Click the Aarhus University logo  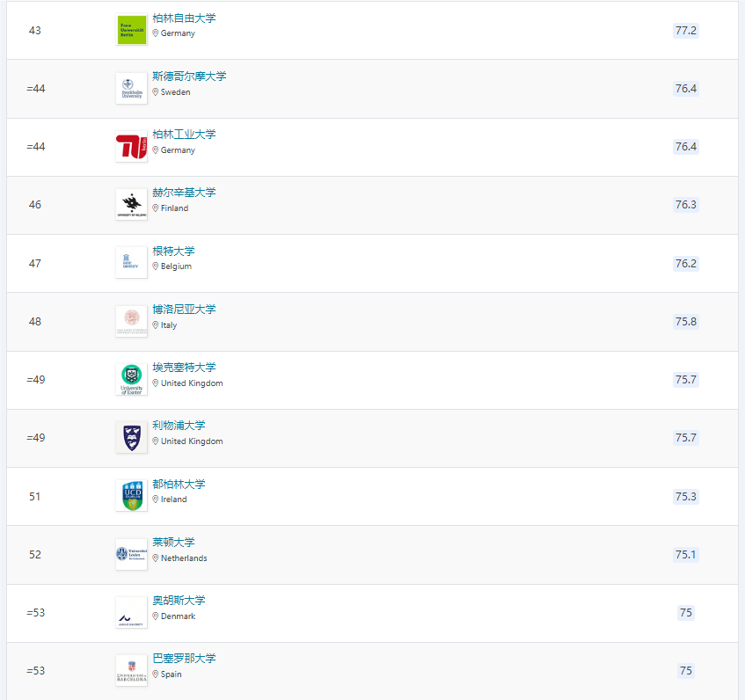tap(131, 612)
